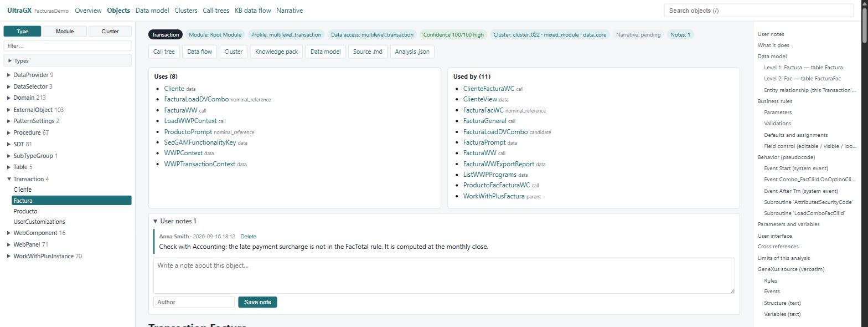The width and height of the screenshot is (868, 327).
Task: Expand the Procedure tree node
Action: (x=9, y=132)
